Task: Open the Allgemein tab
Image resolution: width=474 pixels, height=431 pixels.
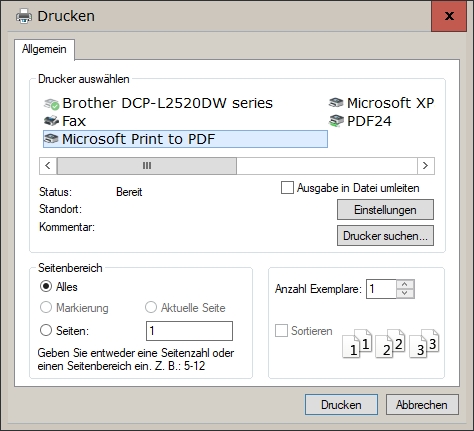Action: (44, 49)
